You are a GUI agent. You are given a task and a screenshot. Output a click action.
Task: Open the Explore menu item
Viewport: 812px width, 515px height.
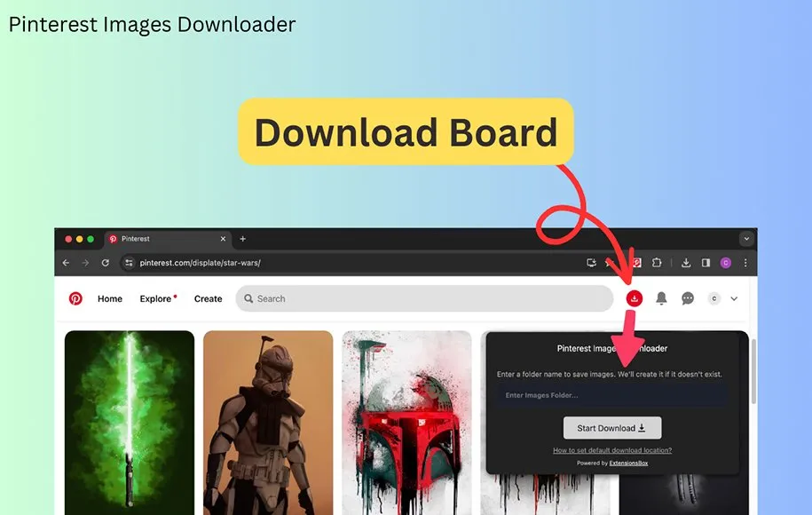coord(155,299)
